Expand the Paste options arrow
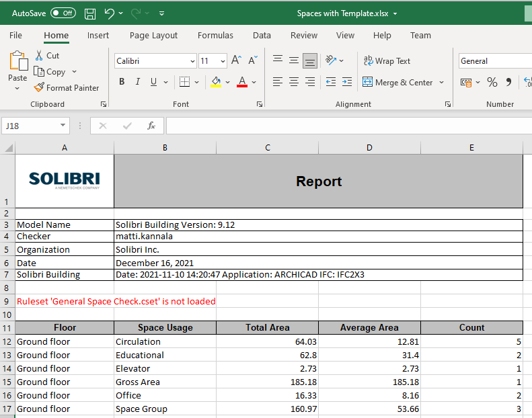The image size is (532, 418). 17,88
